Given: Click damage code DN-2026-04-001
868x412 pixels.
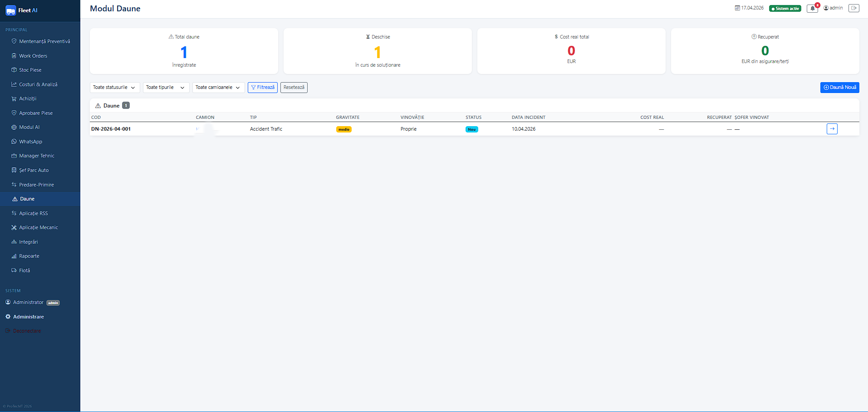Looking at the screenshot, I should (111, 129).
